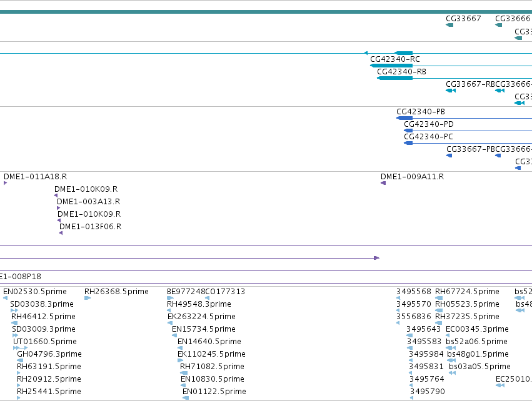Select the DME1-013F06.R feature label
This screenshot has height=401, width=532.
pyautogui.click(x=90, y=227)
